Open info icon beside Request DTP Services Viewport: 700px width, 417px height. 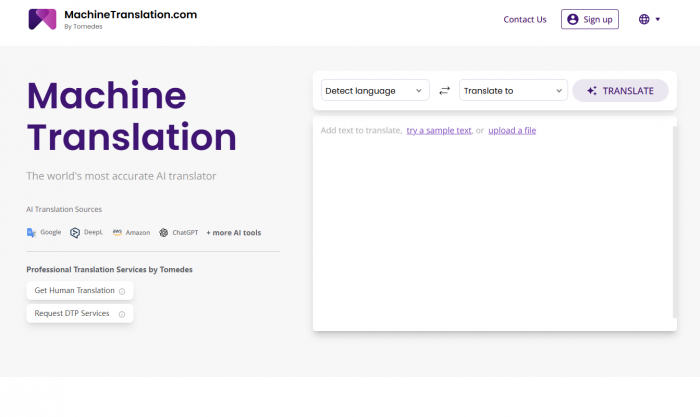122,314
